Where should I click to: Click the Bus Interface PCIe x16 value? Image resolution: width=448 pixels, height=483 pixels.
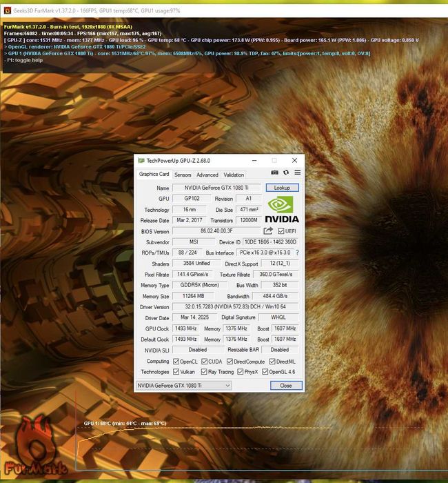(265, 253)
